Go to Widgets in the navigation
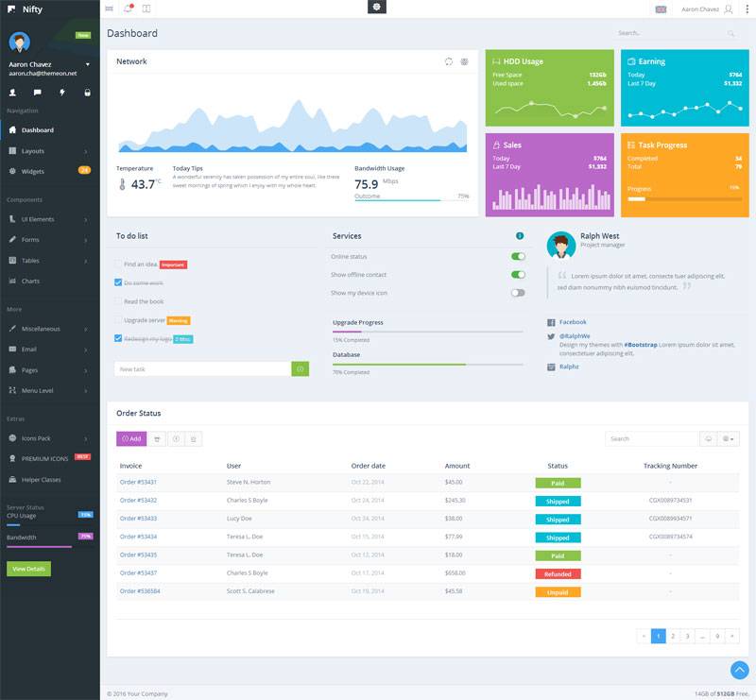The height and width of the screenshot is (700, 756). pyautogui.click(x=33, y=172)
